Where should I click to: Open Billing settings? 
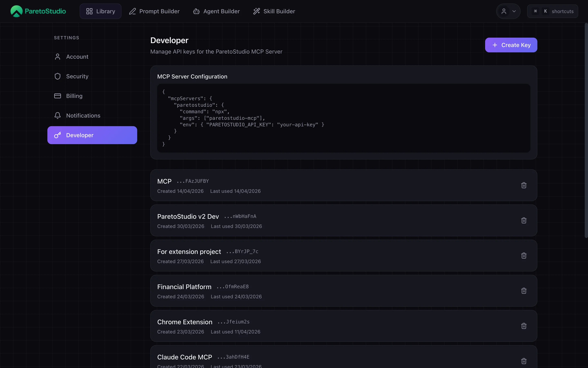92,96
